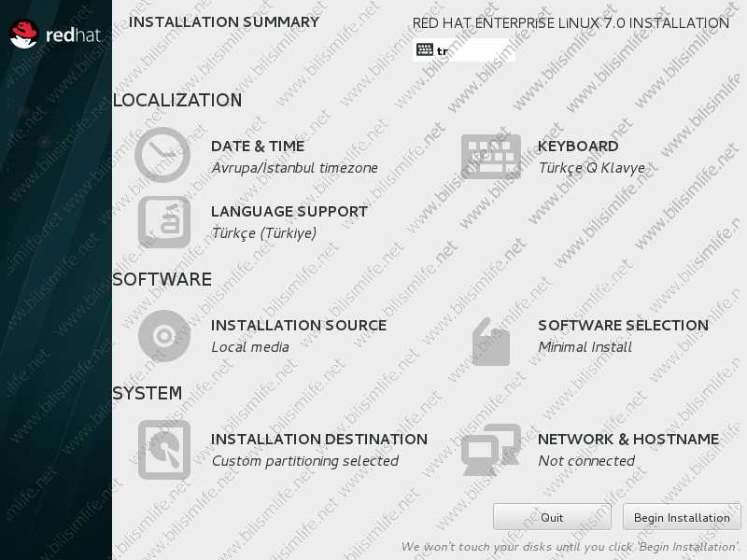
Task: Open the Software Selection package icon
Action: coord(491,342)
